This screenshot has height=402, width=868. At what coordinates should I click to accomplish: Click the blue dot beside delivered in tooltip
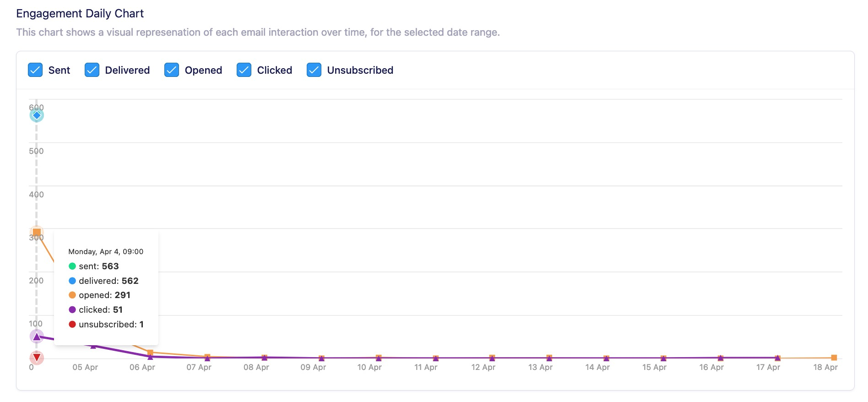click(72, 281)
